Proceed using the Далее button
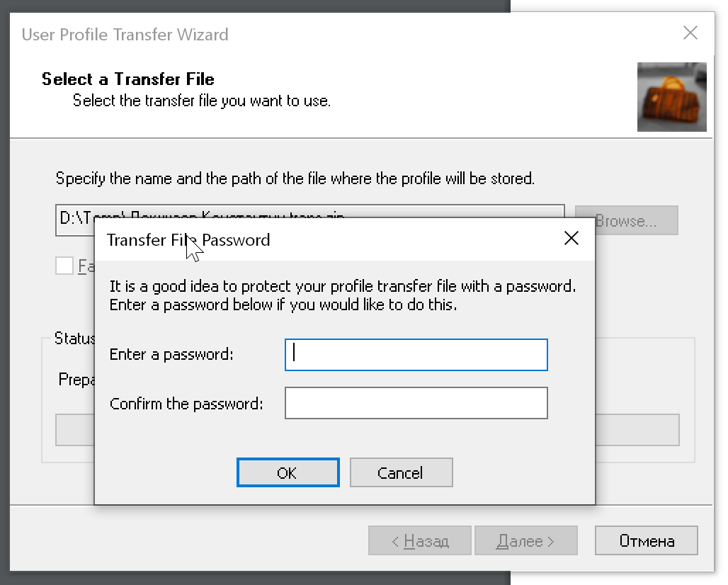728x585 pixels. point(526,540)
